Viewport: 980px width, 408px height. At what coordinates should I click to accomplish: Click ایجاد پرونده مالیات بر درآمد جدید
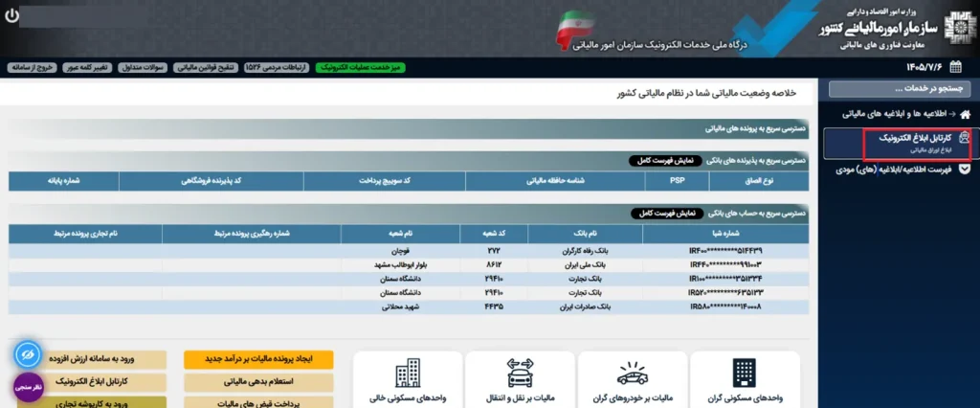[258, 360]
